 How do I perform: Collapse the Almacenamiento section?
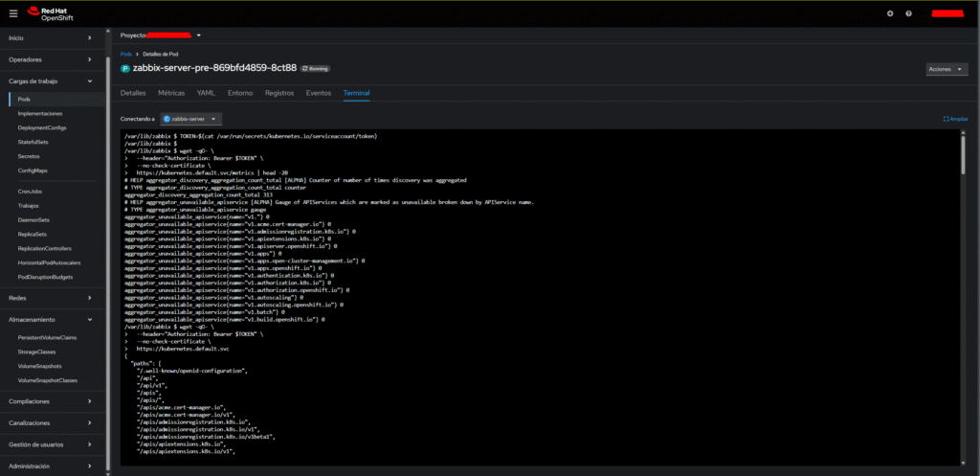click(51, 319)
